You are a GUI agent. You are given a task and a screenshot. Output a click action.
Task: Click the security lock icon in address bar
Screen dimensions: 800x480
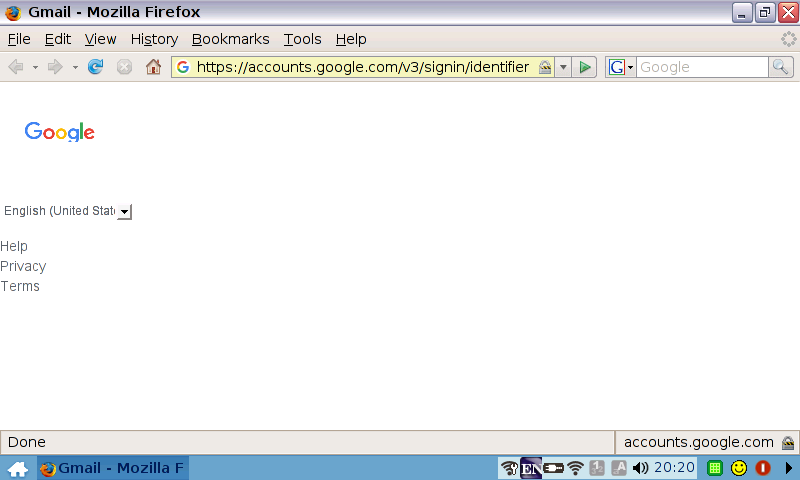pyautogui.click(x=545, y=67)
